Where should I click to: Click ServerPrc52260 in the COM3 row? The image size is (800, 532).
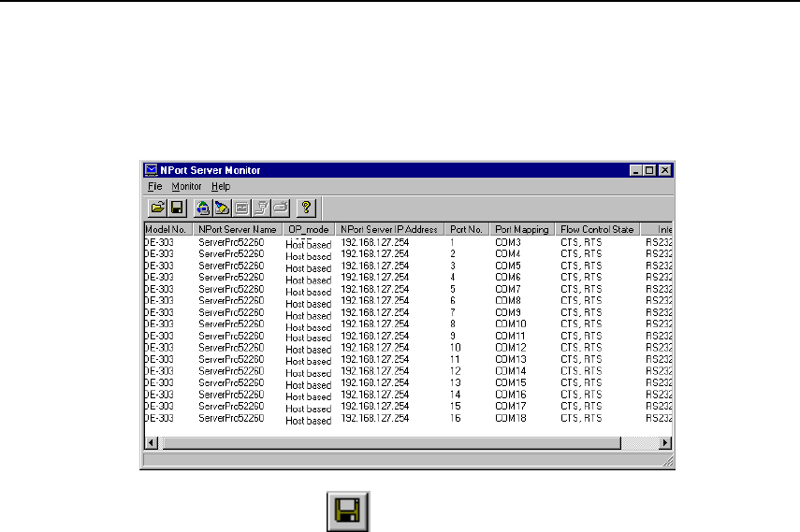point(231,242)
